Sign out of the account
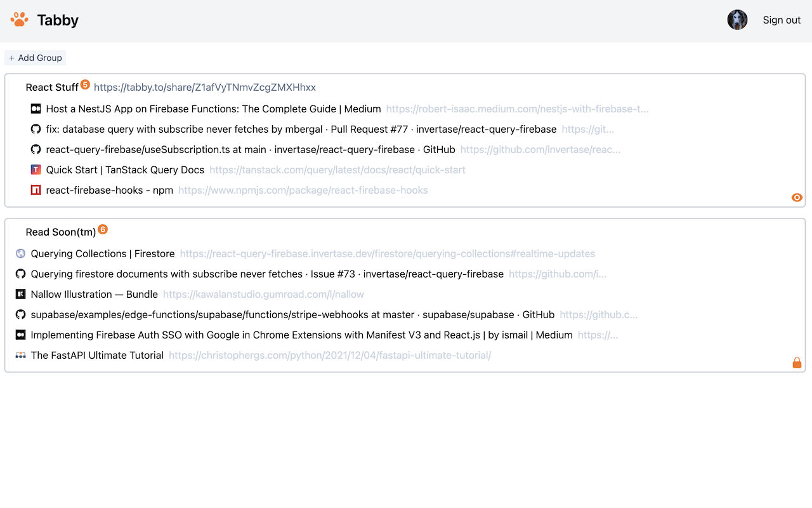Image resolution: width=812 pixels, height=508 pixels. click(x=782, y=20)
